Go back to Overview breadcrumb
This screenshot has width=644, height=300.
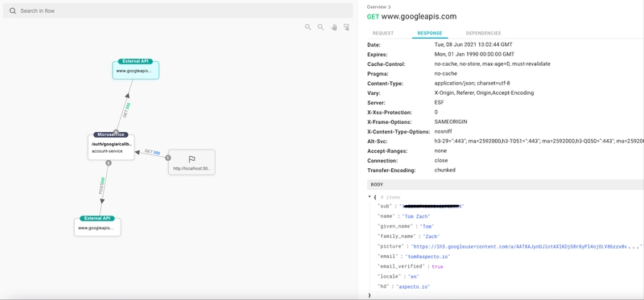click(x=377, y=7)
